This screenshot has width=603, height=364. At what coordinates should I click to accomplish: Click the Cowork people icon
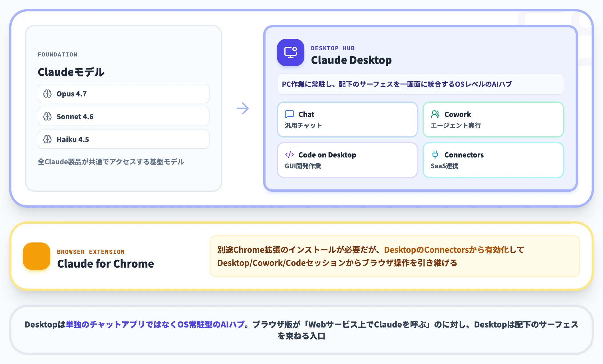point(435,114)
